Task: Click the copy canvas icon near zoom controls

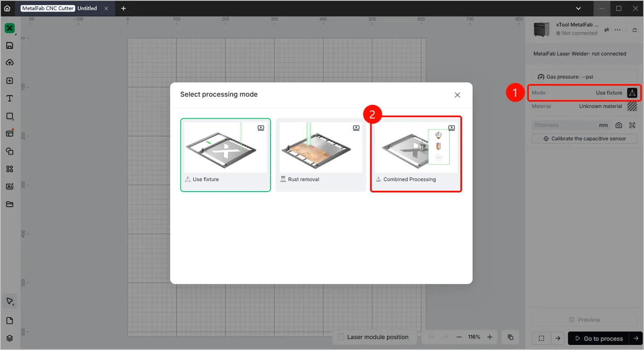Action: [x=511, y=337]
